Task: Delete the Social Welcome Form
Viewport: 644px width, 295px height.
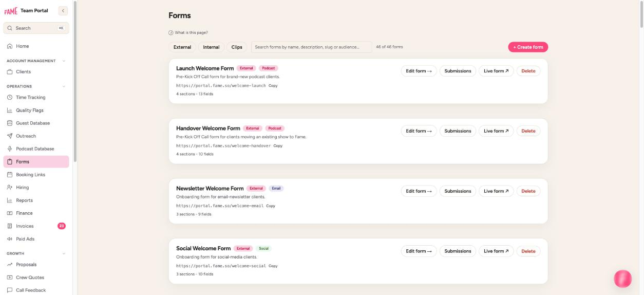Action: coord(528,251)
